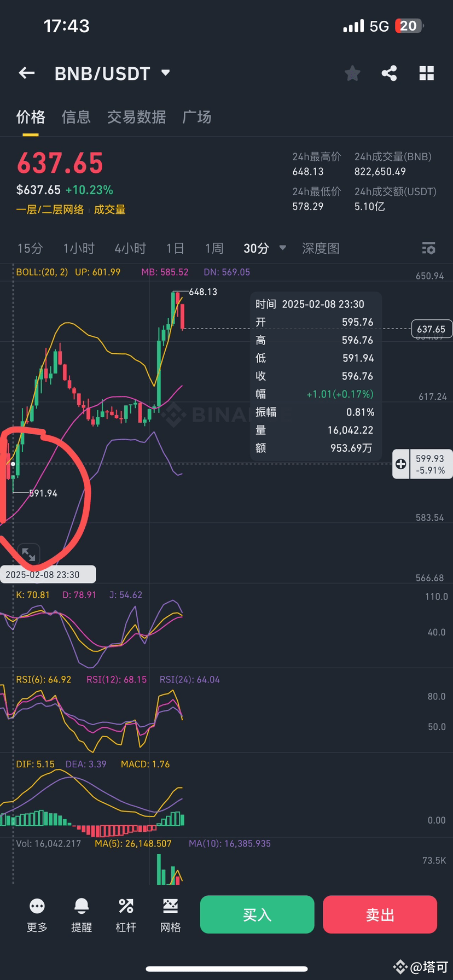Tap the battery indicator showing 20
Viewport: 453px width, 980px height.
click(409, 26)
